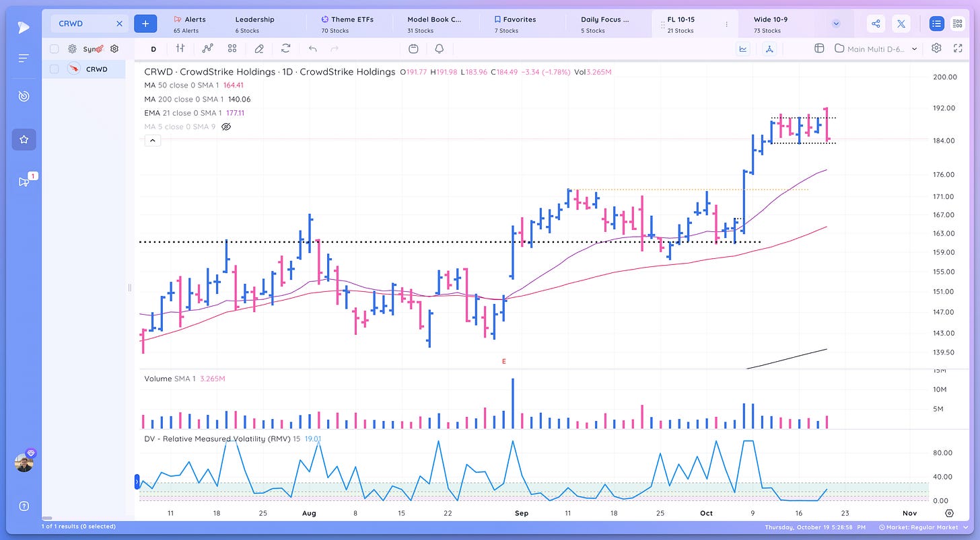Viewport: 980px width, 540px height.
Task: Open the radar scanner sidebar icon
Action: coord(24,96)
